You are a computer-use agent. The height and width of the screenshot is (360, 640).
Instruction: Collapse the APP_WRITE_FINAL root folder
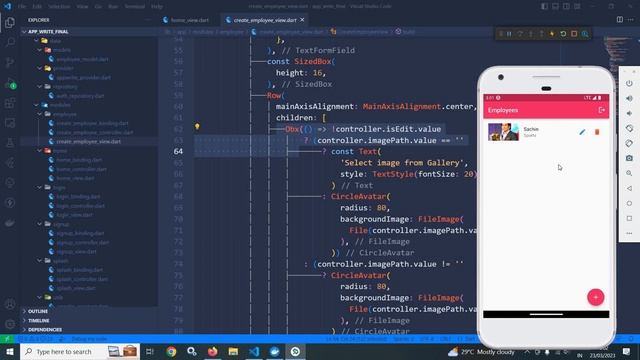tap(48, 31)
